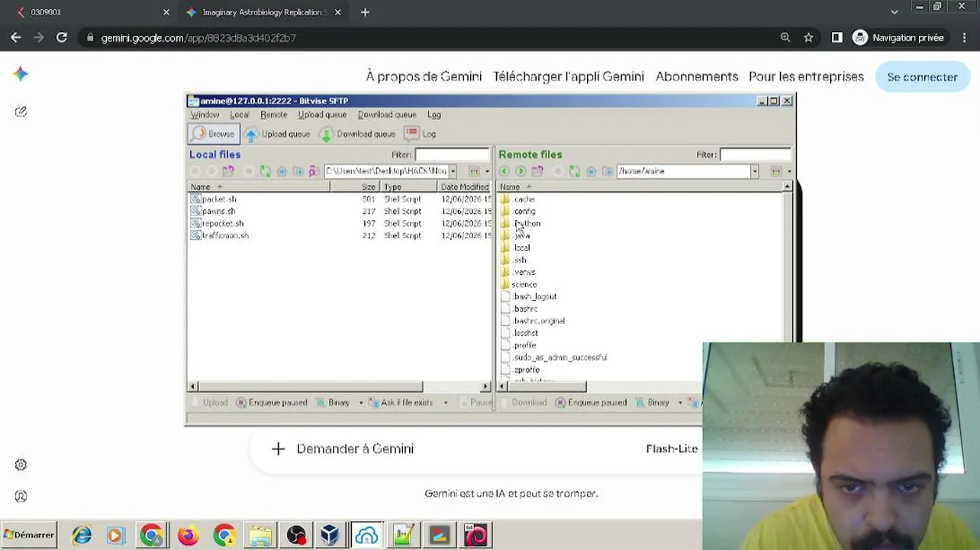Open VirtualBox from the taskbar
The width and height of the screenshot is (980, 550).
pyautogui.click(x=330, y=535)
